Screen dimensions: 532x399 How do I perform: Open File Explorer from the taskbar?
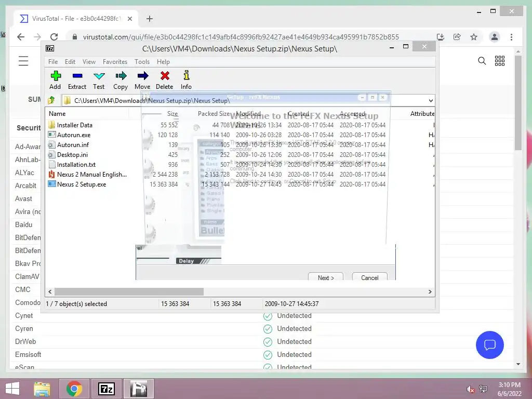click(42, 389)
